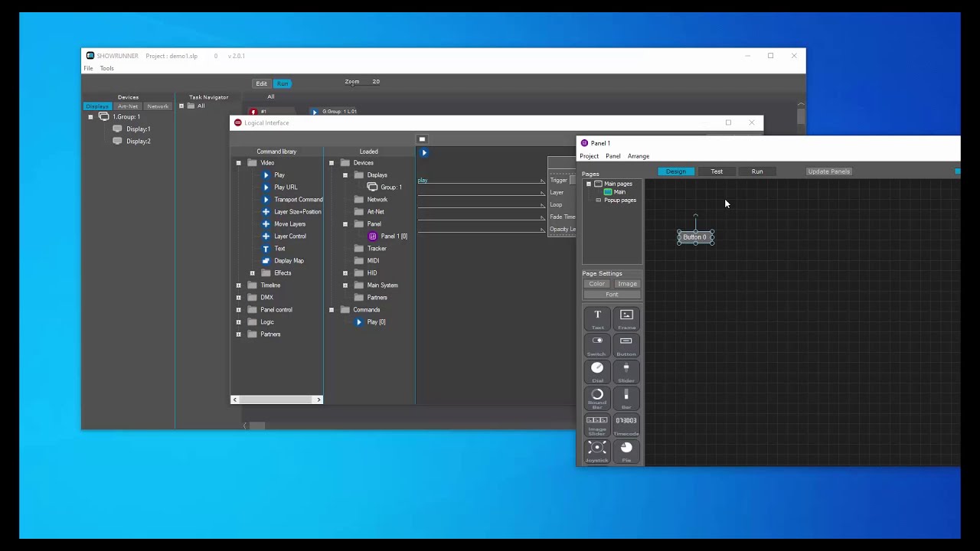Pick the Button widget tool in palette

(626, 345)
